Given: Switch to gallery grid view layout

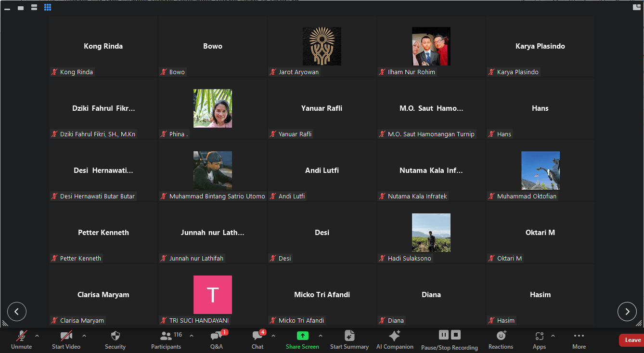Looking at the screenshot, I should (x=48, y=7).
